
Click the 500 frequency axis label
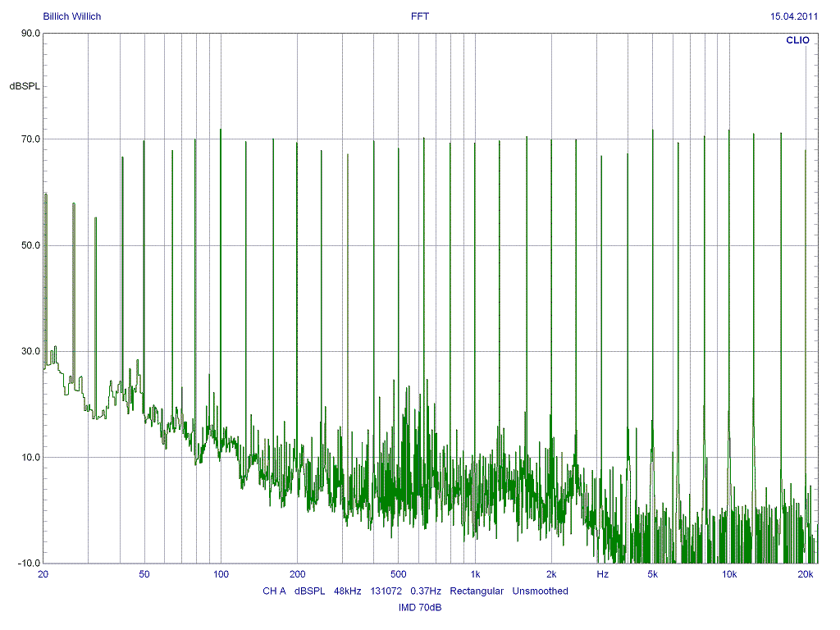pos(399,574)
